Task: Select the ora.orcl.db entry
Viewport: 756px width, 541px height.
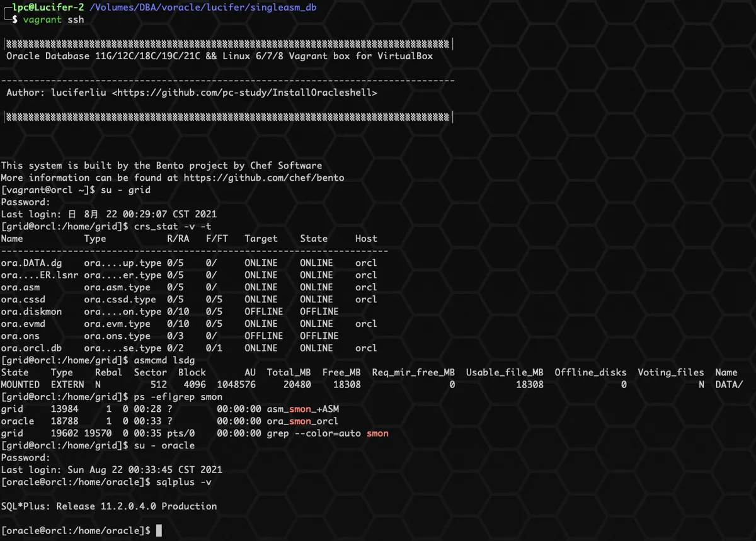Action: click(x=30, y=348)
